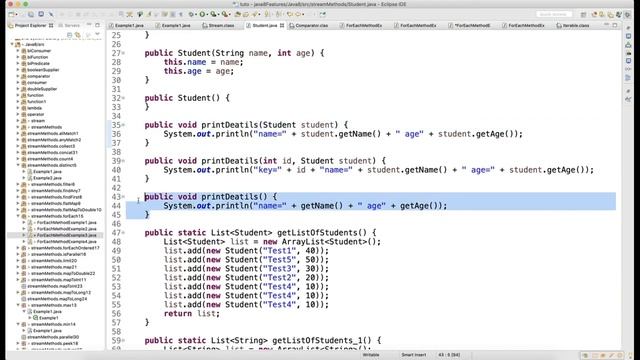640x360 pixels.
Task: Click the Debug bug icon in toolbar
Action: coord(191,14)
